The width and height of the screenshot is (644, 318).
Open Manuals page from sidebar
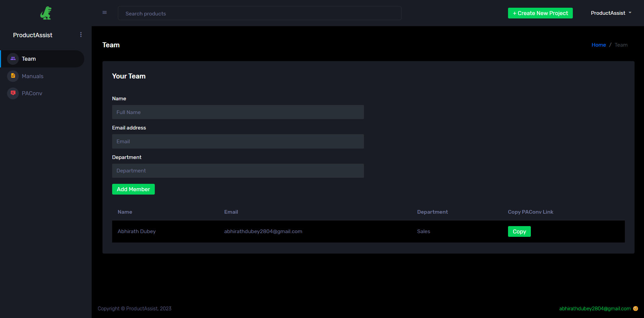[42, 76]
